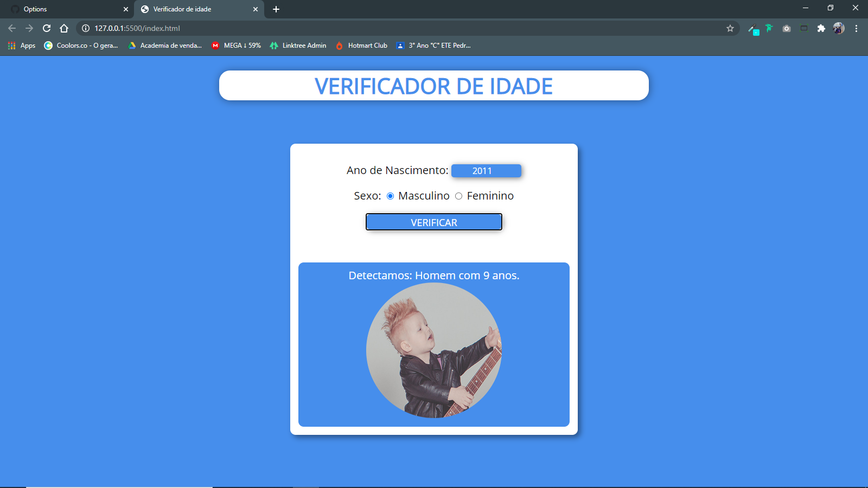Click the cyan ColorZilla color swatch
This screenshot has width=868, height=488.
click(x=756, y=32)
